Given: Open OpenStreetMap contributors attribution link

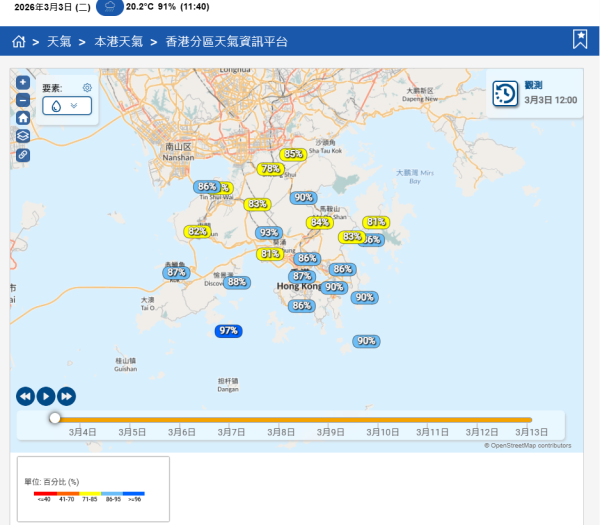Looking at the screenshot, I should point(528,445).
